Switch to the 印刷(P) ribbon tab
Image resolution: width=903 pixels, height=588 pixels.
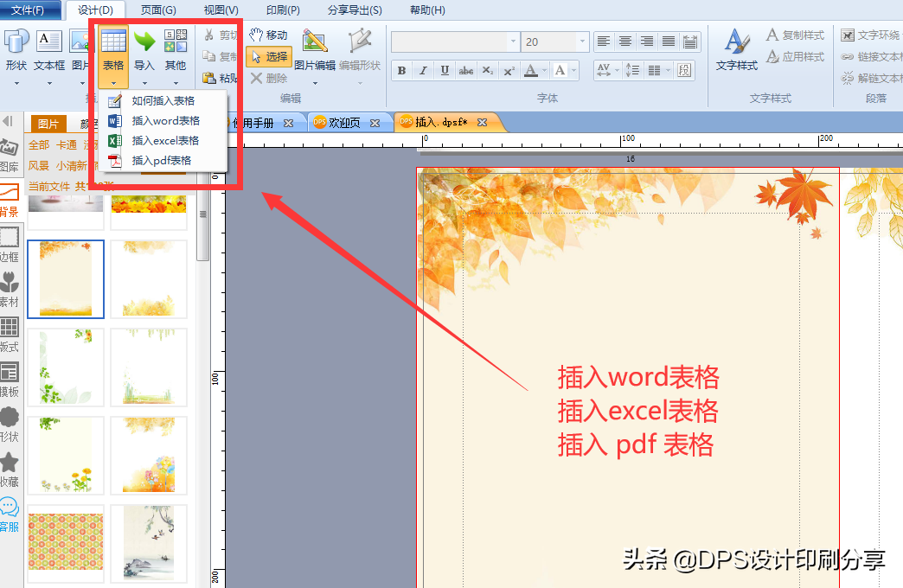[283, 10]
